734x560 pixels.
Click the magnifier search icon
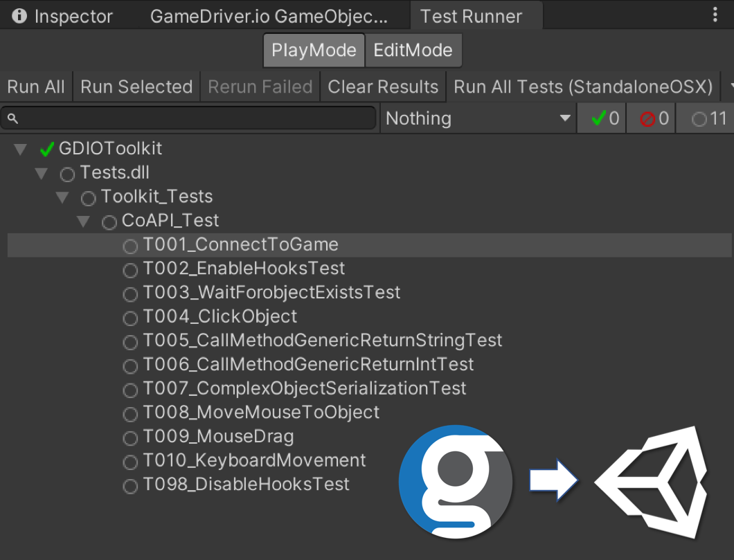(x=13, y=119)
